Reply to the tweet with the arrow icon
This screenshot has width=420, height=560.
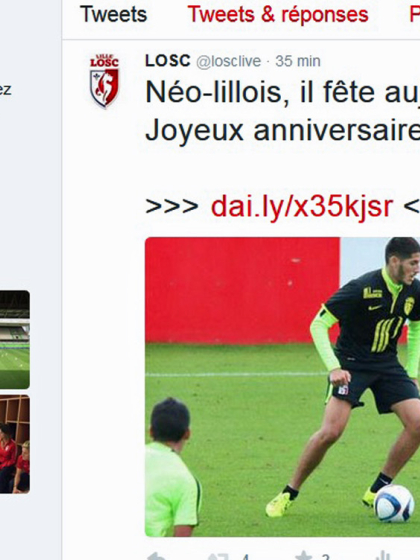(156, 556)
